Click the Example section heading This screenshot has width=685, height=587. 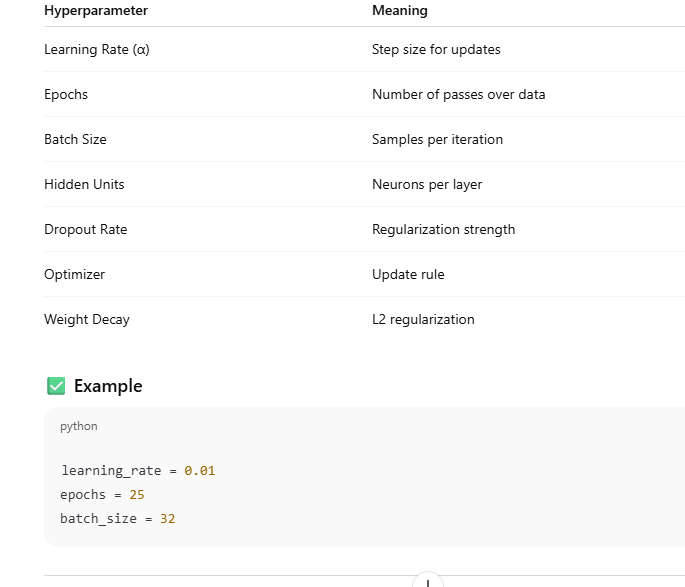(x=108, y=386)
